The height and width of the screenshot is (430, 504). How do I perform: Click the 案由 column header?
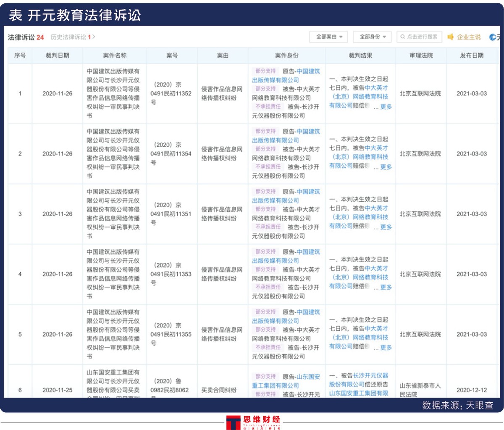tap(223, 55)
